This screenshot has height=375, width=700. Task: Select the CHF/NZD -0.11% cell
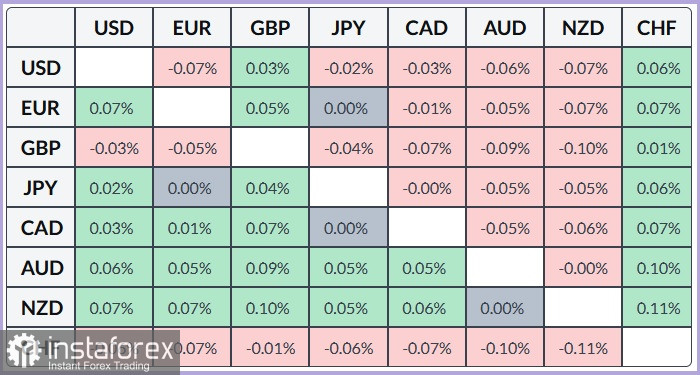pyautogui.click(x=583, y=347)
